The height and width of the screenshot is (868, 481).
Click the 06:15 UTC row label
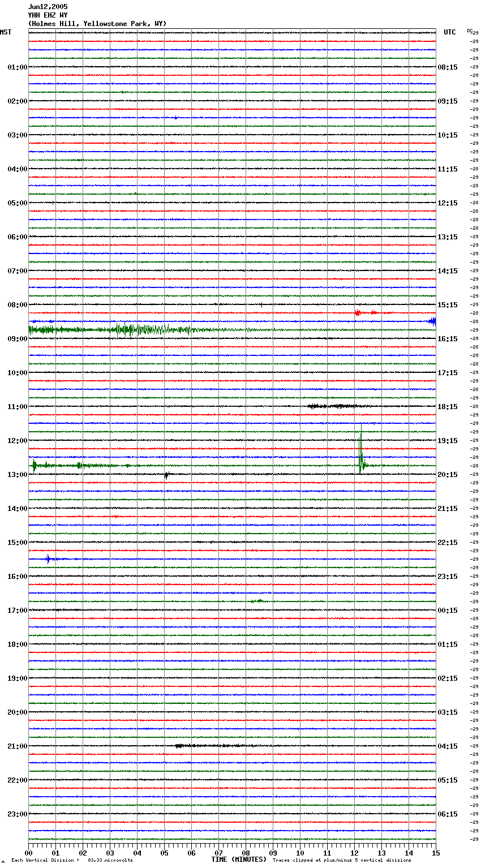tap(448, 814)
